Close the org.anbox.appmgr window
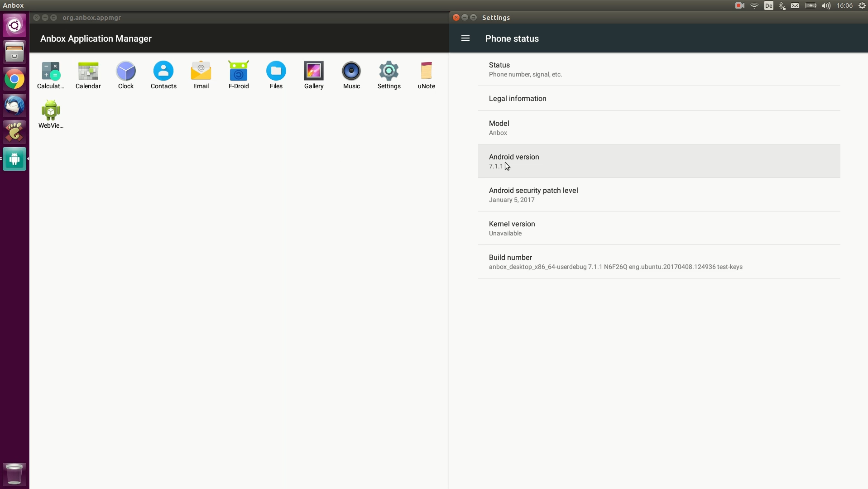Image resolution: width=868 pixels, height=489 pixels. tap(37, 17)
